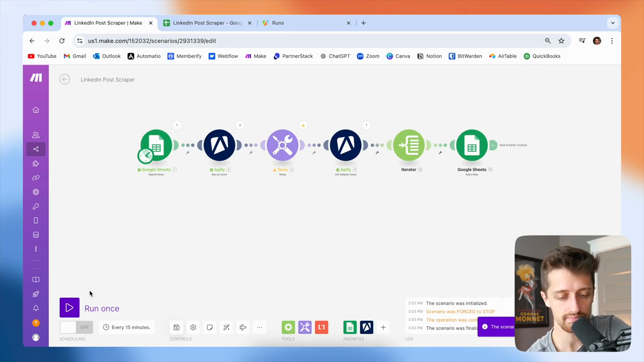The image size is (644, 362).
Task: Expand the Controls more options dots
Action: [260, 327]
